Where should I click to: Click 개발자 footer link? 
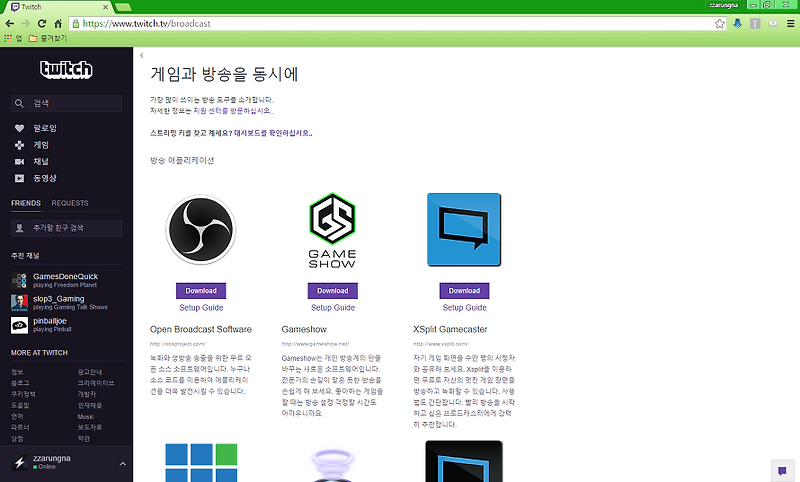pyautogui.click(x=87, y=394)
